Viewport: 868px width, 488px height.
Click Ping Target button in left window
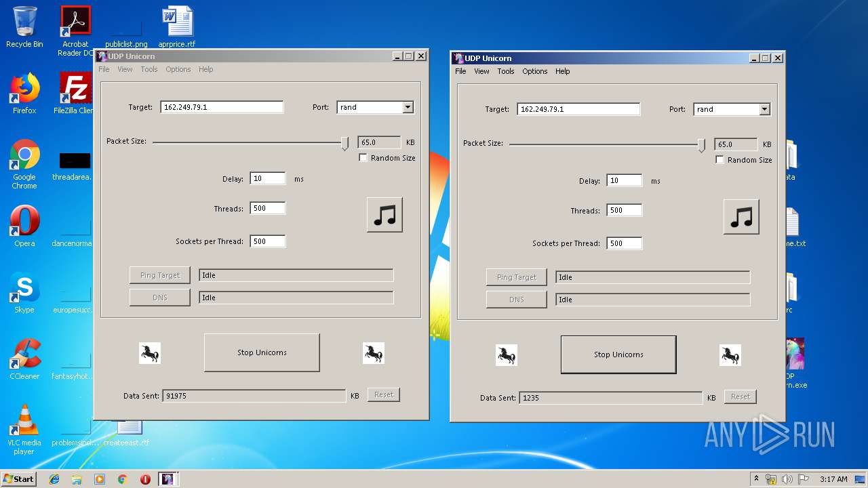160,275
